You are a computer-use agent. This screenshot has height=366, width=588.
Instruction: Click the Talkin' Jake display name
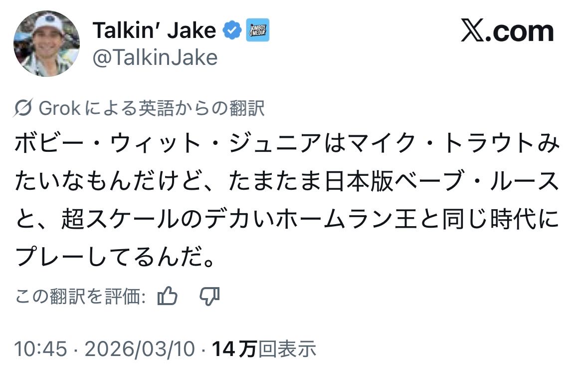click(x=154, y=31)
